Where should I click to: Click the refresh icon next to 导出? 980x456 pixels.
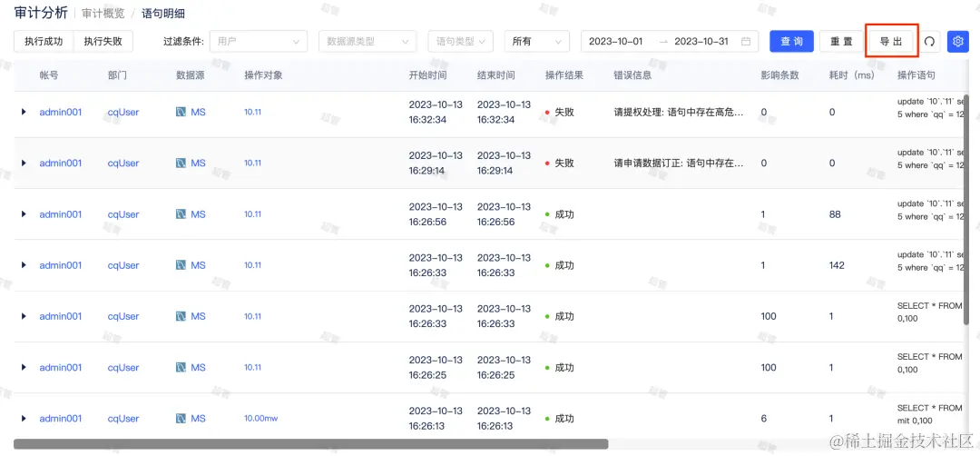[x=929, y=42]
